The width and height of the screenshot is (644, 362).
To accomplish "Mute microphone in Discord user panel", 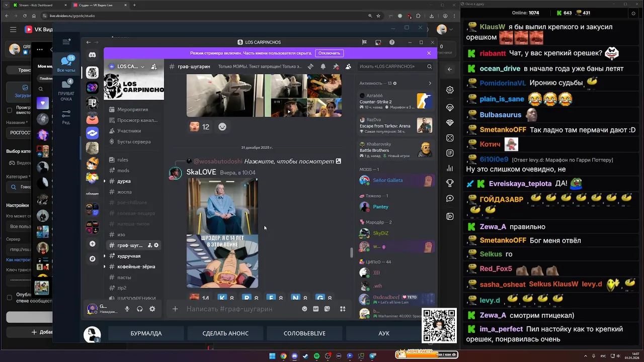I will (x=127, y=309).
